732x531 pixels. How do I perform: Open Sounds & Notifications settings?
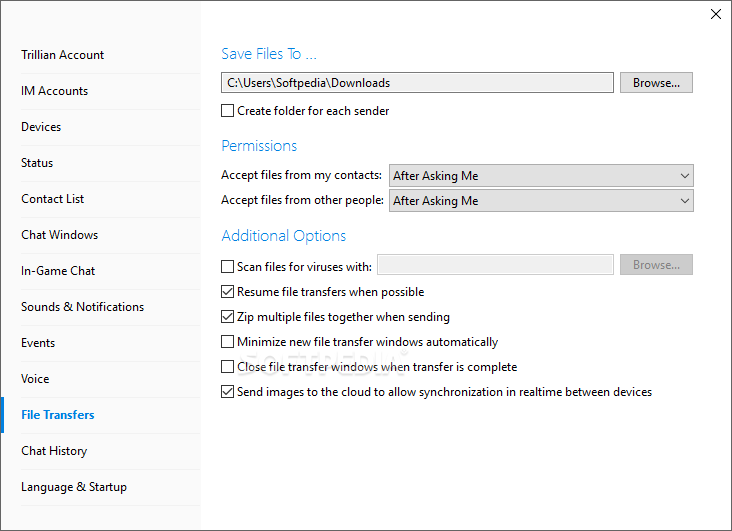point(83,307)
